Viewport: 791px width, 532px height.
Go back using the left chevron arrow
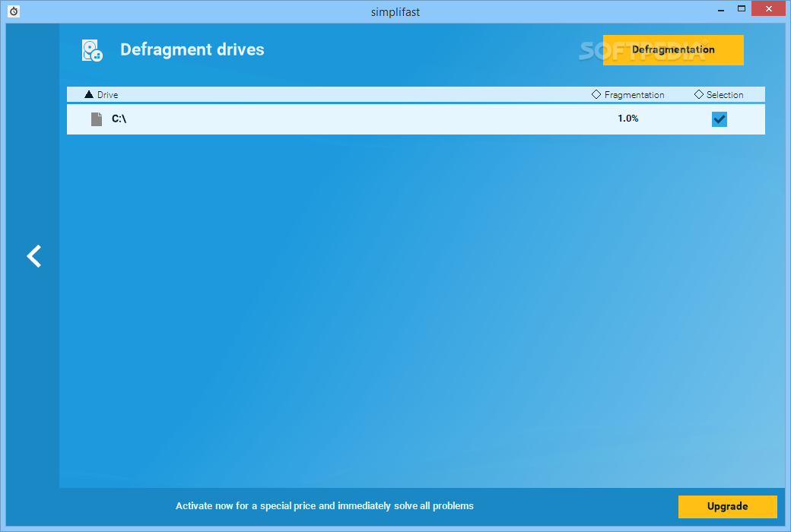[x=33, y=256]
